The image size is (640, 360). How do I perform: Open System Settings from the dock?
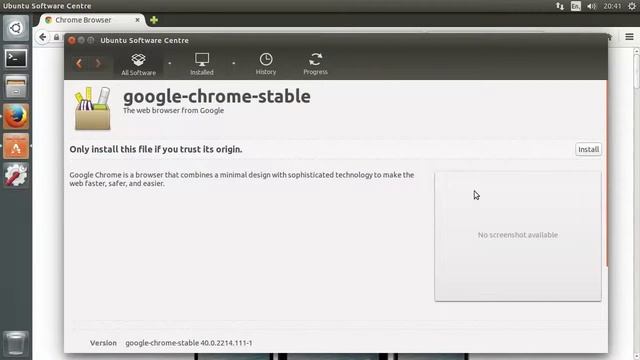(16, 176)
